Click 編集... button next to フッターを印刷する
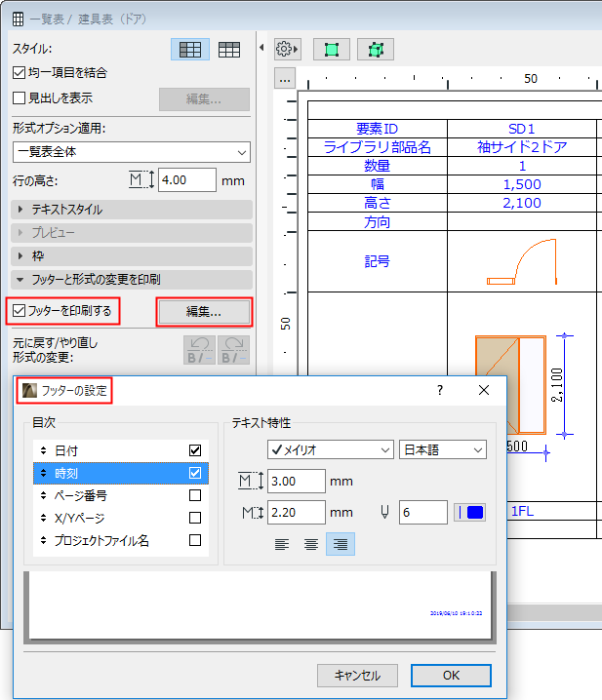 204,312
